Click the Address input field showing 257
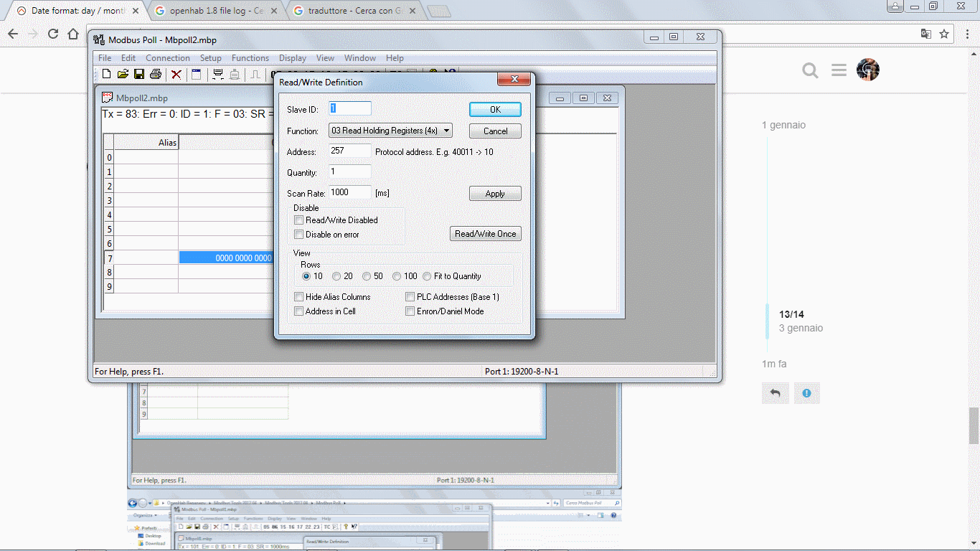This screenshot has width=980, height=551. 350,151
